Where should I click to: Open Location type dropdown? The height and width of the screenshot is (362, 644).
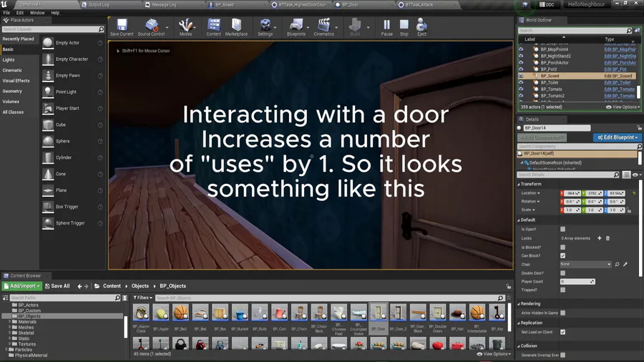pos(531,193)
